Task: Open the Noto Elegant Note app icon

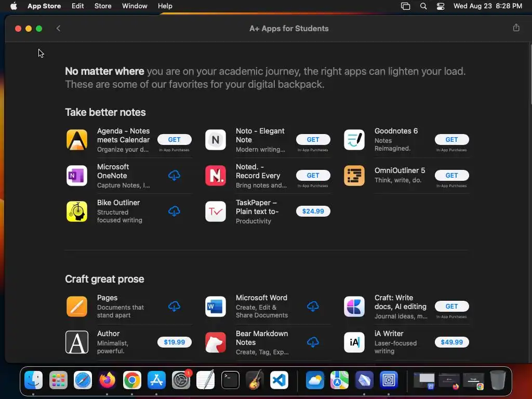Action: click(x=216, y=140)
